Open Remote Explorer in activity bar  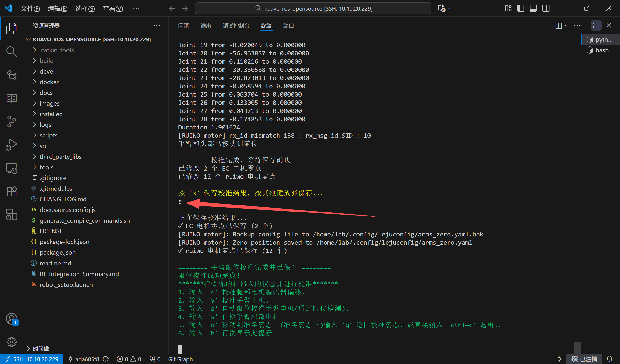pyautogui.click(x=11, y=168)
